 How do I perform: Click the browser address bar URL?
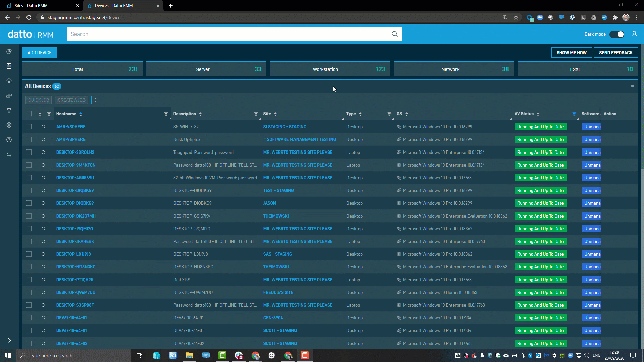[85, 17]
